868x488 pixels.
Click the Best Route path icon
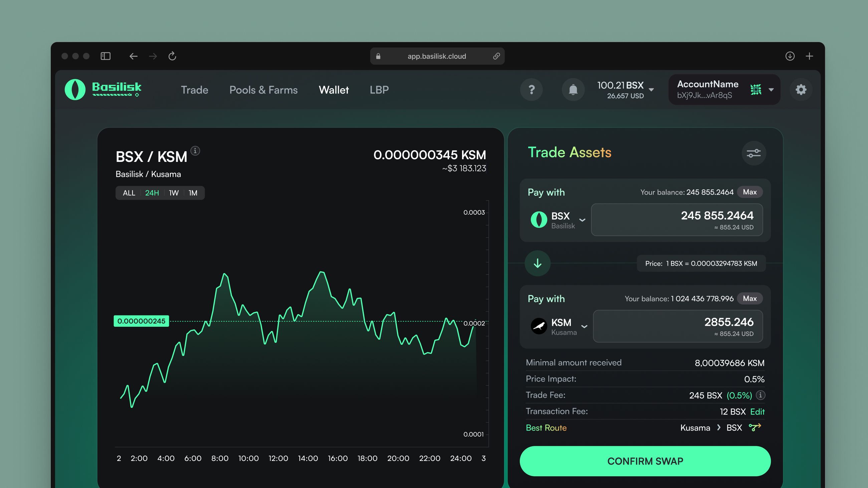coord(754,427)
